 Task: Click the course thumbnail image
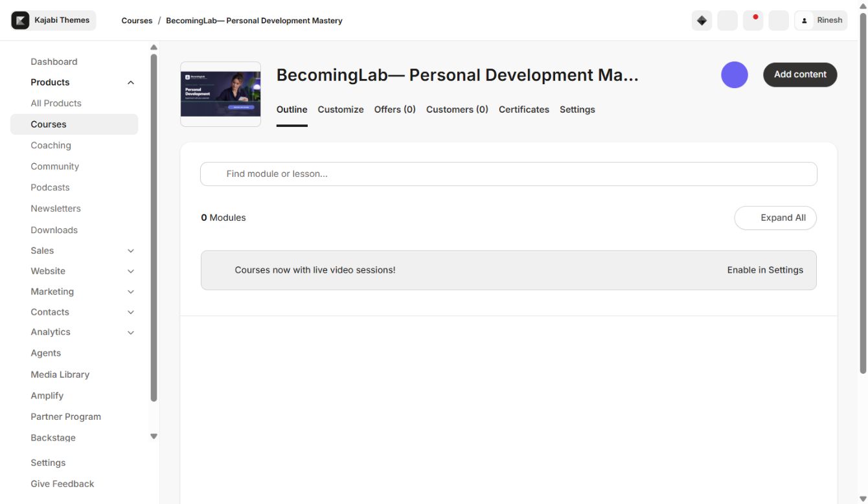point(221,94)
